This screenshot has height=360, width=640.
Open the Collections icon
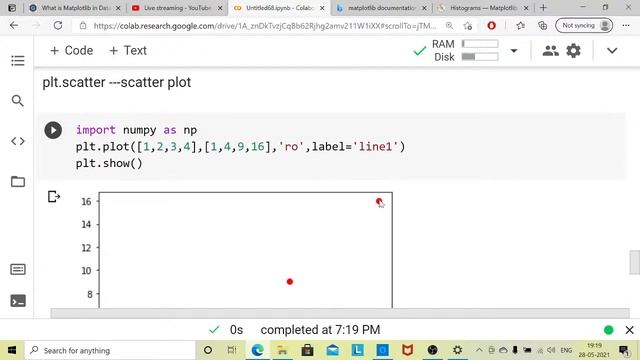pos(542,26)
